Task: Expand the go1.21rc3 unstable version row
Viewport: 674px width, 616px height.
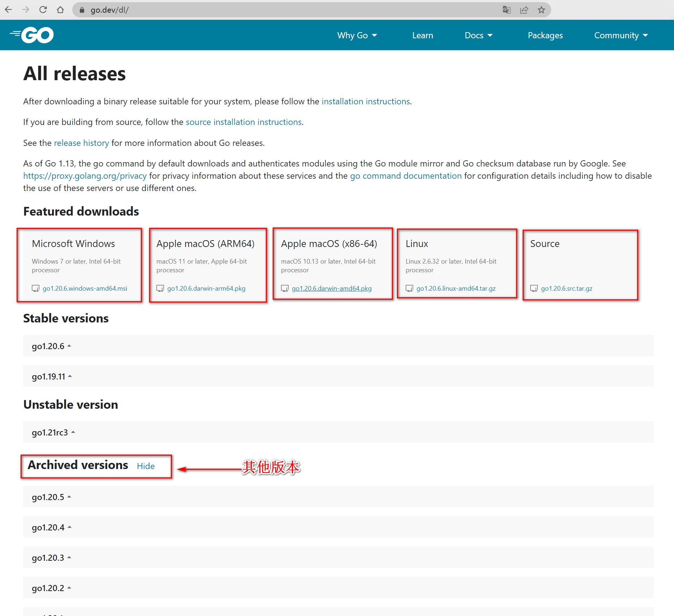Action: pyautogui.click(x=338, y=432)
